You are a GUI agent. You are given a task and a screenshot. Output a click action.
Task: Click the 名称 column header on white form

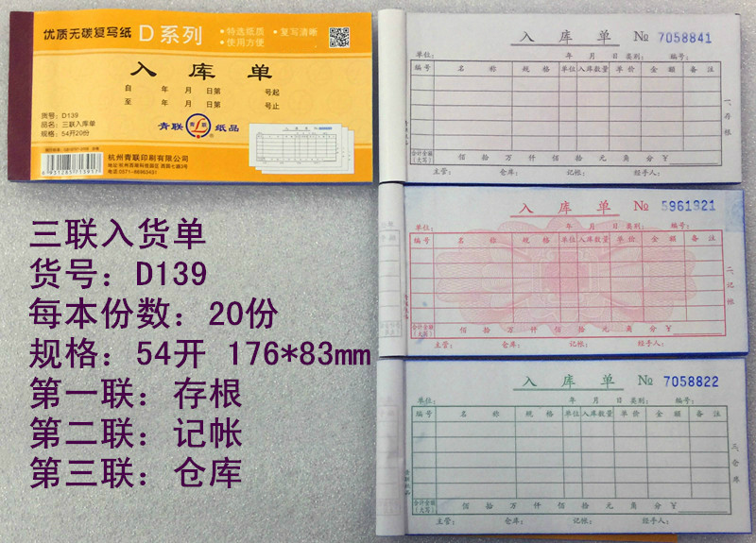[477, 69]
